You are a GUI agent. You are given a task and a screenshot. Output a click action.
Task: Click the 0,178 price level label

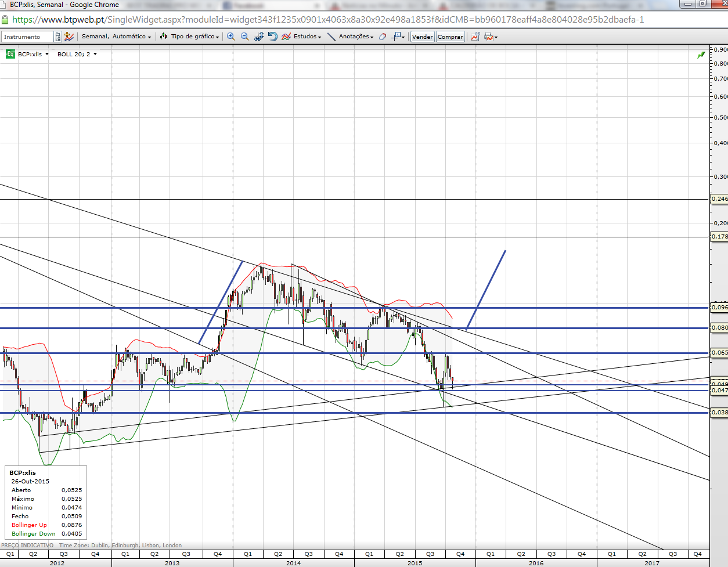(x=719, y=236)
